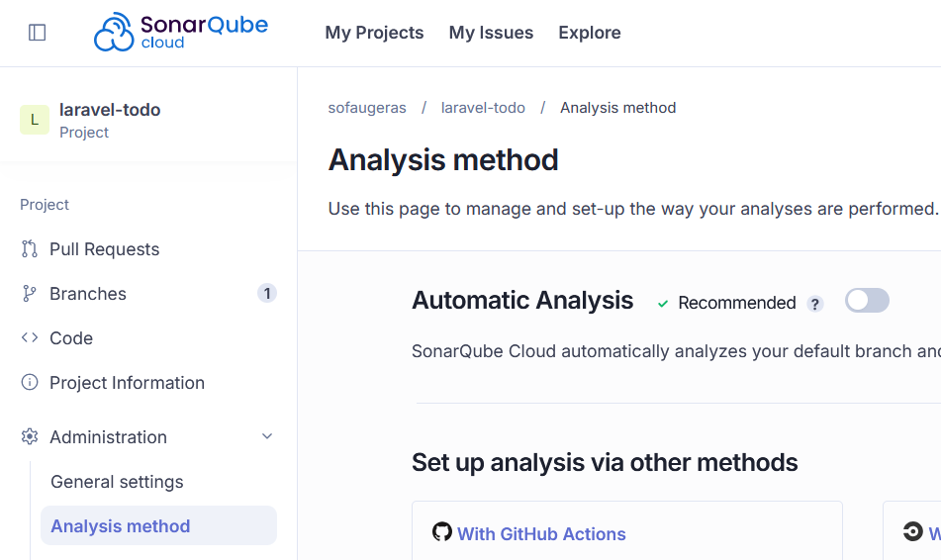941x560 pixels.
Task: Click the SonarQube Cloud logo
Action: [181, 33]
